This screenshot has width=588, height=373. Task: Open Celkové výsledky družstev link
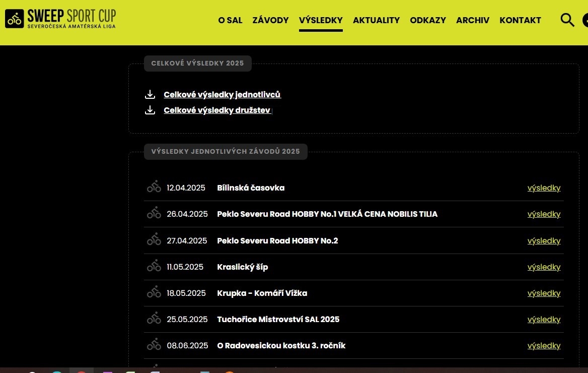217,110
